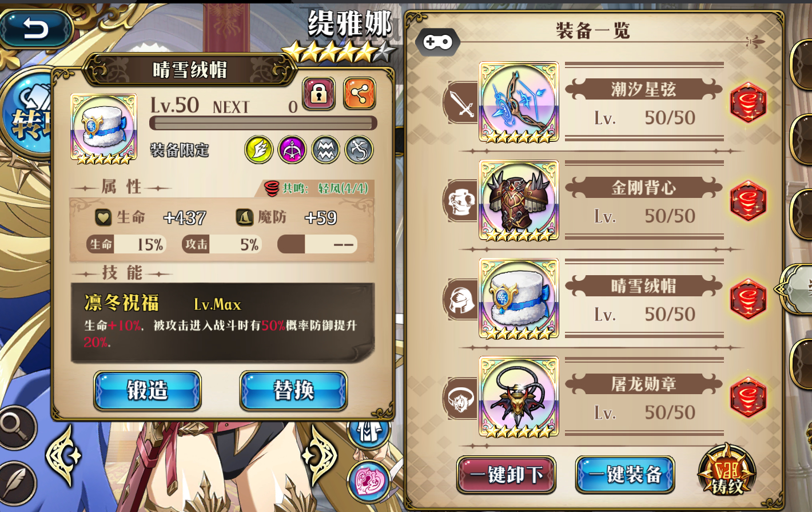The height and width of the screenshot is (512, 812).
Task: Select the 金刚背心 armor equipment thumbnail
Action: click(x=519, y=201)
